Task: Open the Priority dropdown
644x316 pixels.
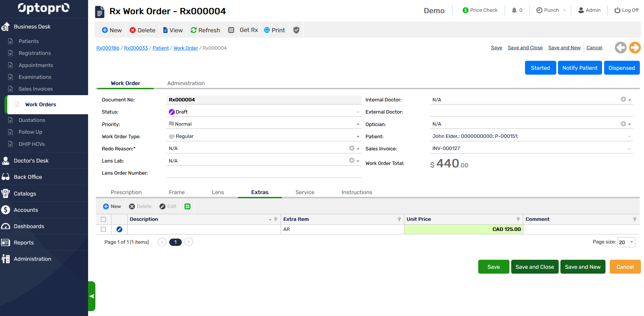Action: click(x=358, y=124)
